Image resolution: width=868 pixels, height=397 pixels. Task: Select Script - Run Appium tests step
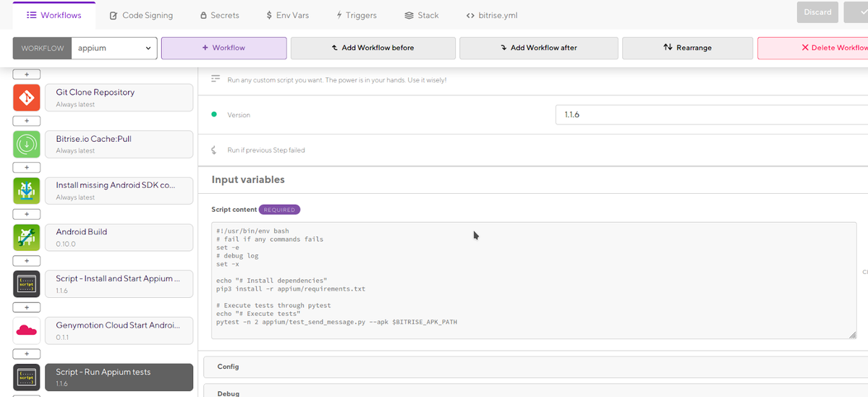click(x=119, y=377)
